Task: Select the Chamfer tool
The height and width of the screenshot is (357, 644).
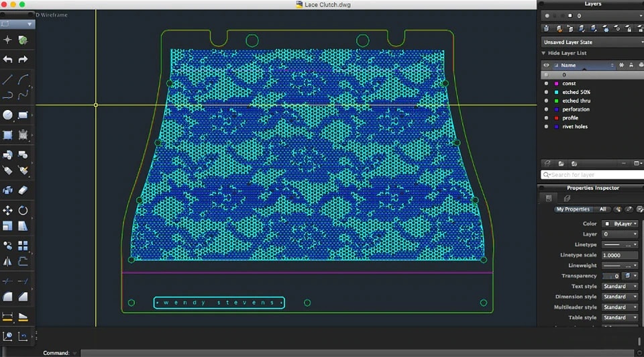Action: pos(23,297)
